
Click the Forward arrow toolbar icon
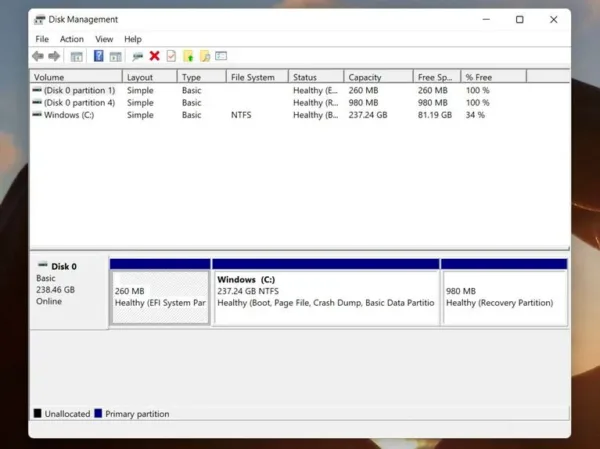(x=54, y=56)
